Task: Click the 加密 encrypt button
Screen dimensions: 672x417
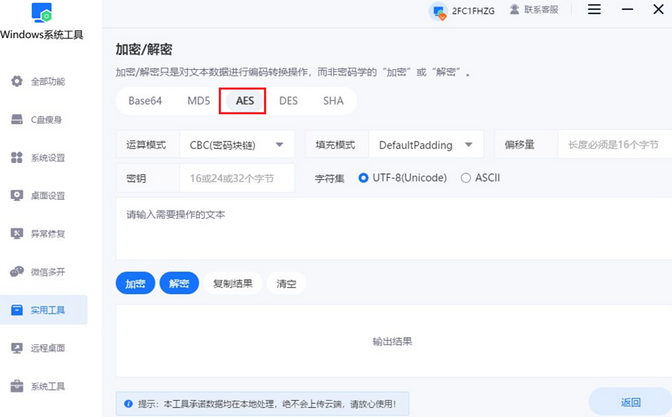Action: tap(134, 284)
